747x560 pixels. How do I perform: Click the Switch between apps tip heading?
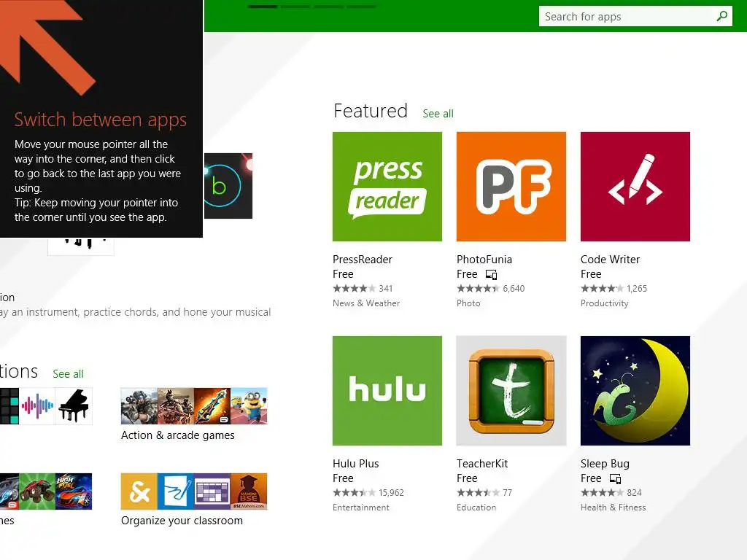click(100, 120)
